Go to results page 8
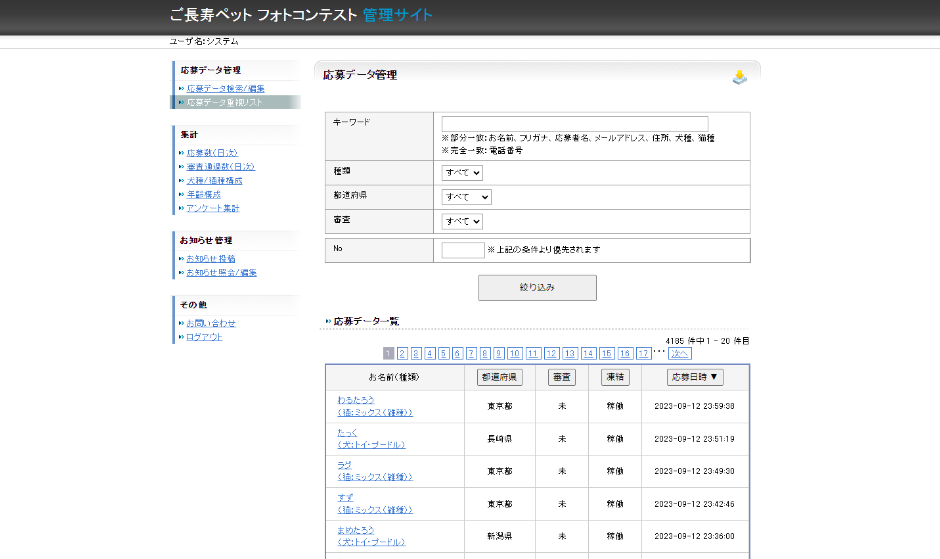940x559 pixels. click(x=485, y=353)
